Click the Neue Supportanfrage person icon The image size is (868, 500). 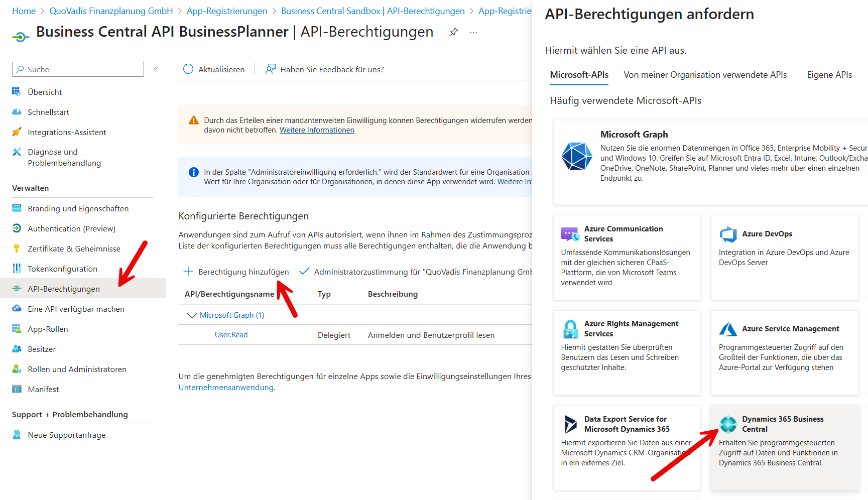point(17,435)
